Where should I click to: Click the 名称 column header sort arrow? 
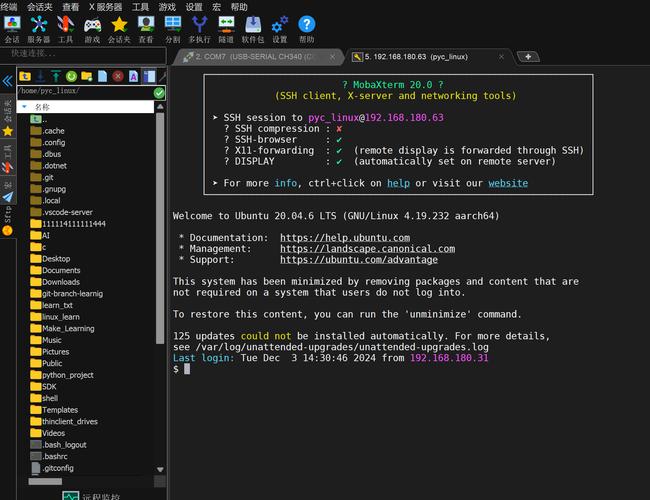[23, 106]
